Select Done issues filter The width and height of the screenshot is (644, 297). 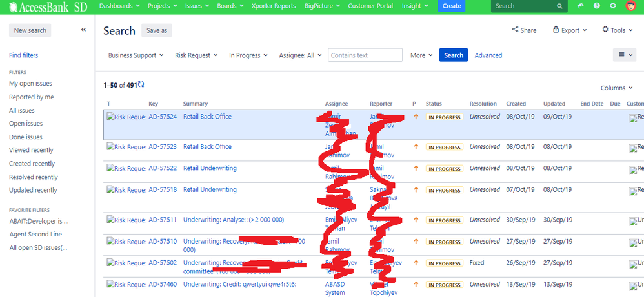pos(25,137)
